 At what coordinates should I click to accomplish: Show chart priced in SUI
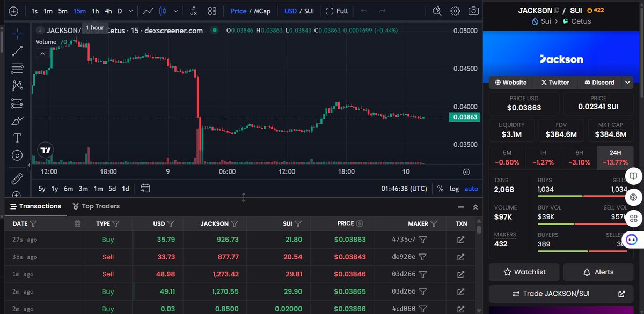tap(309, 11)
